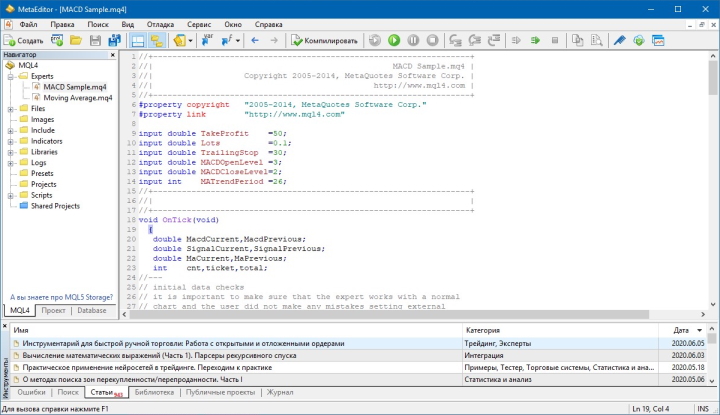
Task: Save all files with the multi-disk icon
Action: (x=112, y=41)
